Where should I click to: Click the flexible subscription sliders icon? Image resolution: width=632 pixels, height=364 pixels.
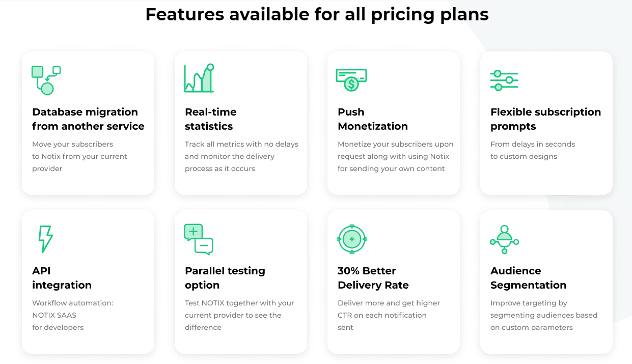pyautogui.click(x=504, y=80)
